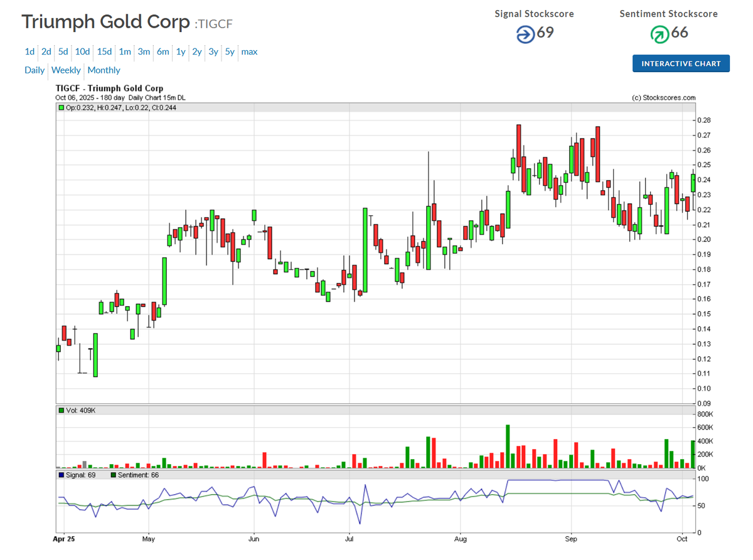
Task: Select the max time range
Action: [249, 52]
